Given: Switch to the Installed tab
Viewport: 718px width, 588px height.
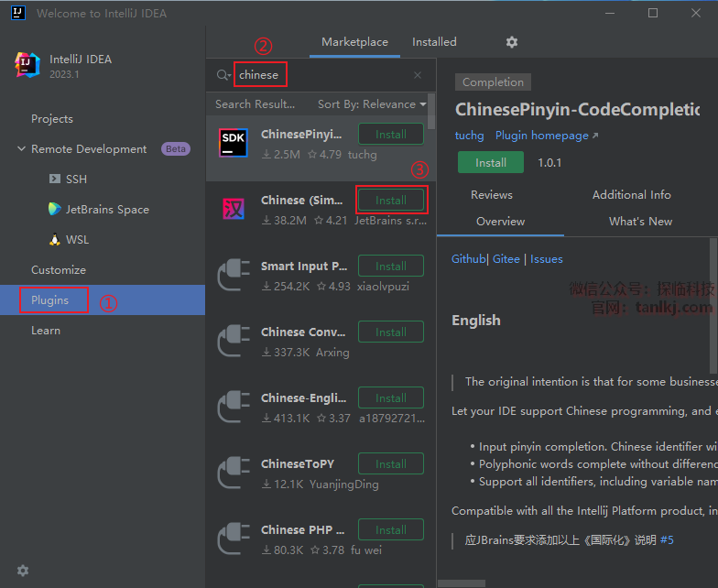Looking at the screenshot, I should tap(434, 42).
